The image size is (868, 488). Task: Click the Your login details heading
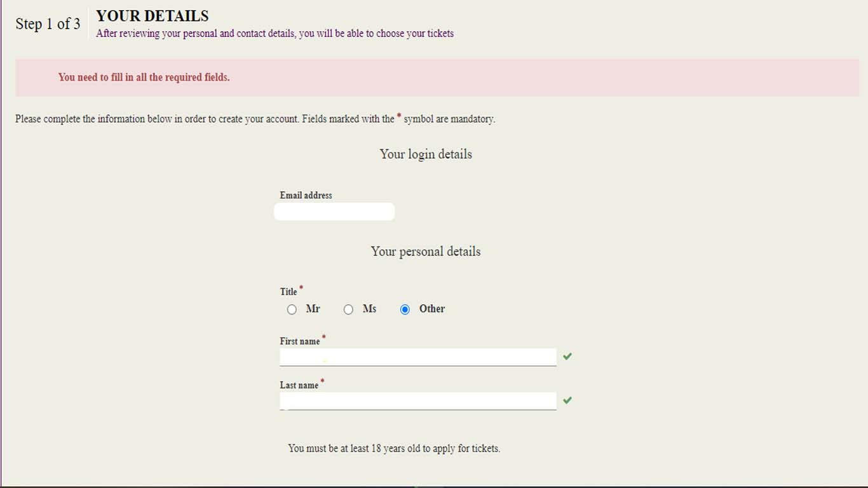[x=426, y=154]
